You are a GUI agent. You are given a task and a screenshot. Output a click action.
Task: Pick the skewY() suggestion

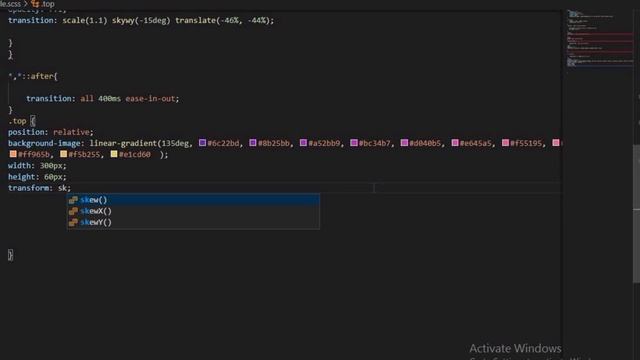pyautogui.click(x=193, y=222)
